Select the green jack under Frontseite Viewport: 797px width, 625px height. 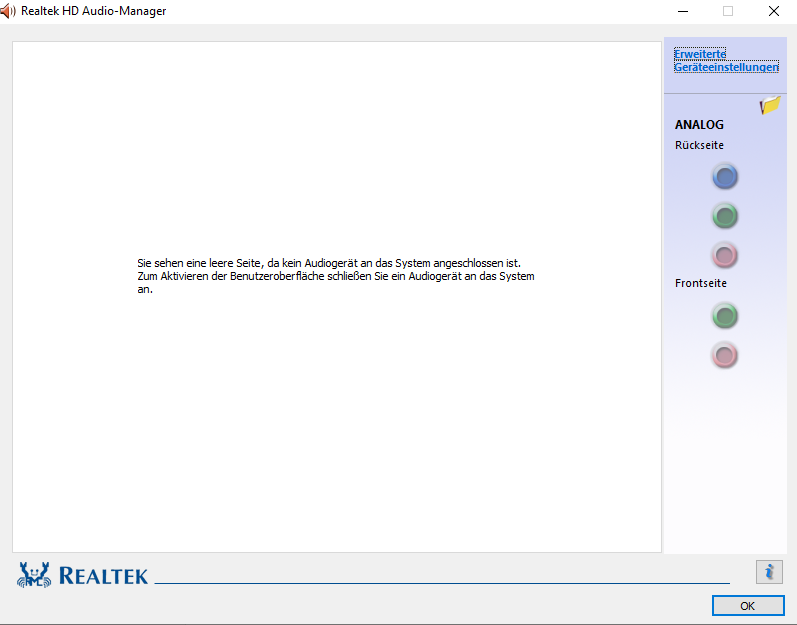[x=725, y=316]
